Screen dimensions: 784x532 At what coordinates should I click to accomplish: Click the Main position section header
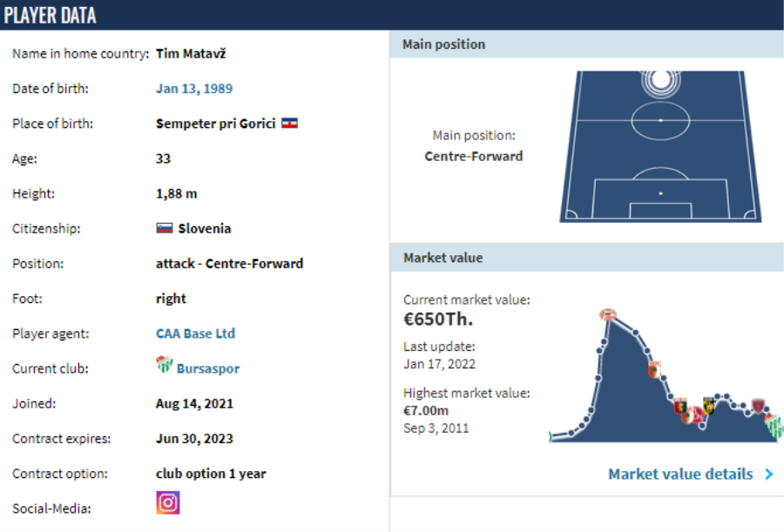(443, 44)
